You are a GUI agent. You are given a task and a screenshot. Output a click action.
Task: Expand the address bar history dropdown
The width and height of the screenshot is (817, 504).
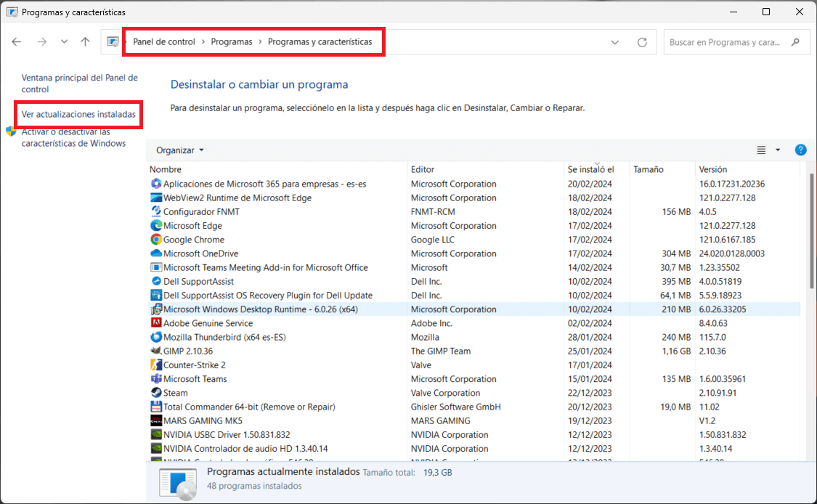(x=615, y=42)
